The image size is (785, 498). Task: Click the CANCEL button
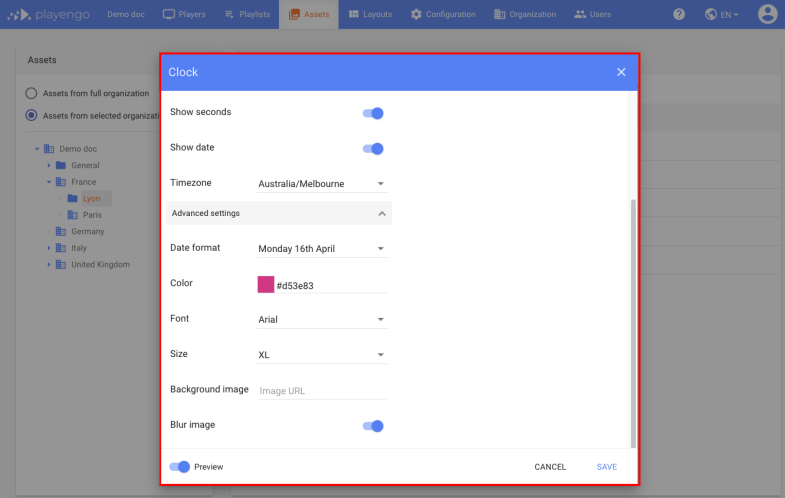click(x=550, y=467)
